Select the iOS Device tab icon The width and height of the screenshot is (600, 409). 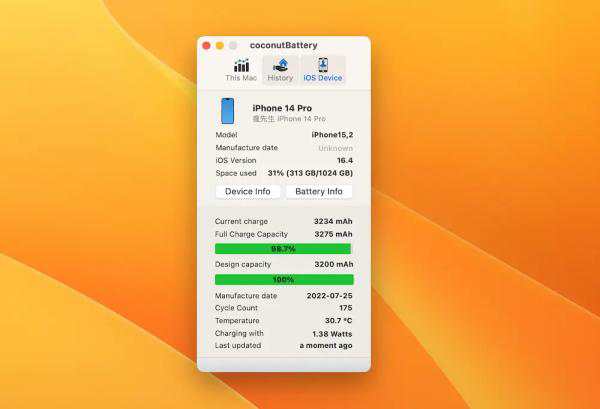323,65
